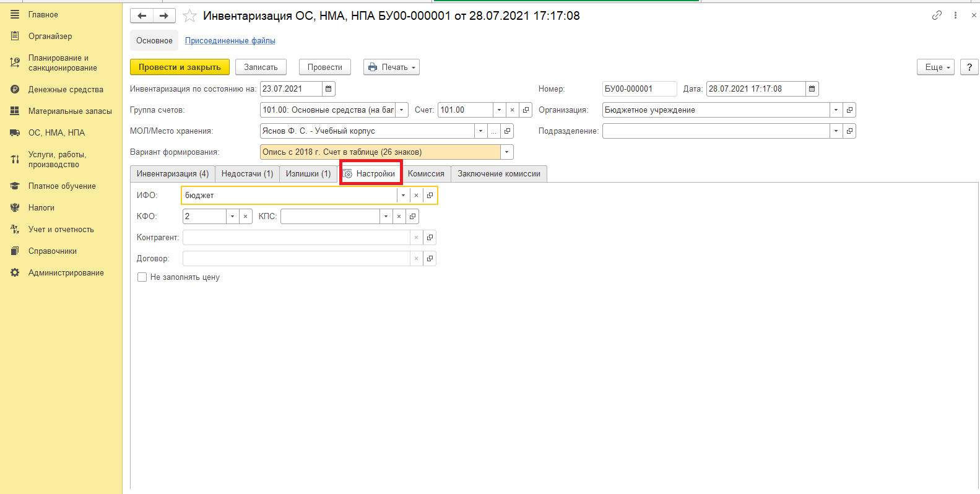Click the forward navigation arrow
Image resolution: width=980 pixels, height=494 pixels.
coord(164,16)
